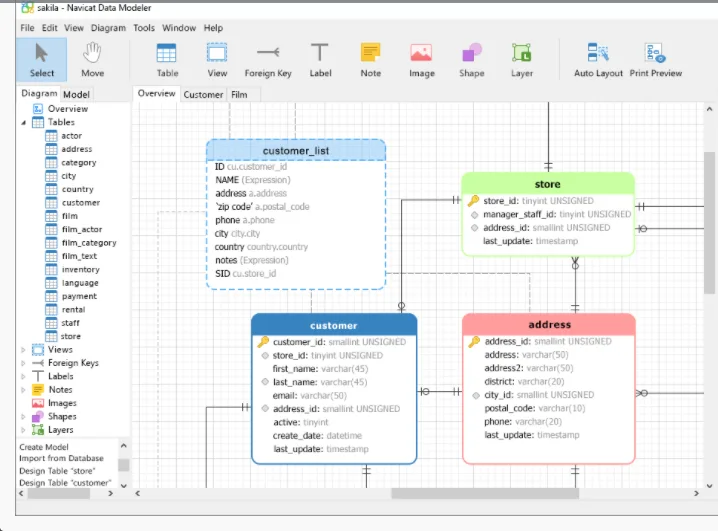The width and height of the screenshot is (718, 531).
Task: Choose the Move hand tool
Action: (92, 60)
